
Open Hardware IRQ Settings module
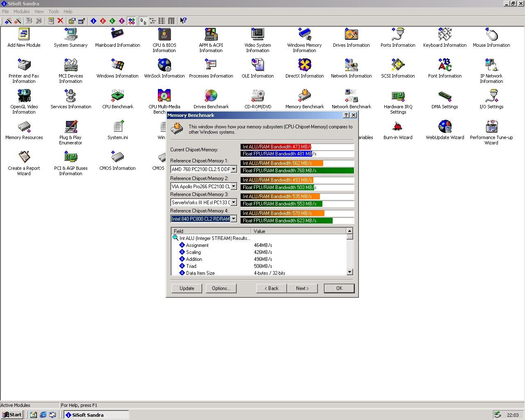pos(398,102)
